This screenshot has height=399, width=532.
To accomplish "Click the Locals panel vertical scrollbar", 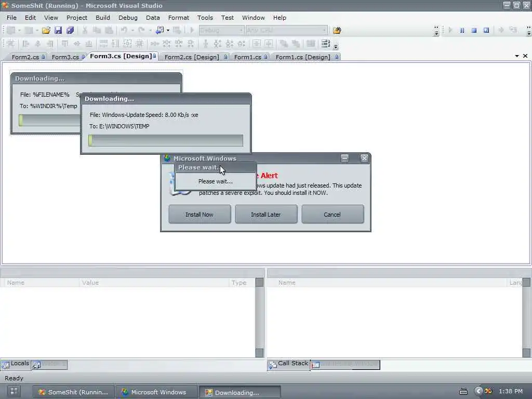I will 260,317.
